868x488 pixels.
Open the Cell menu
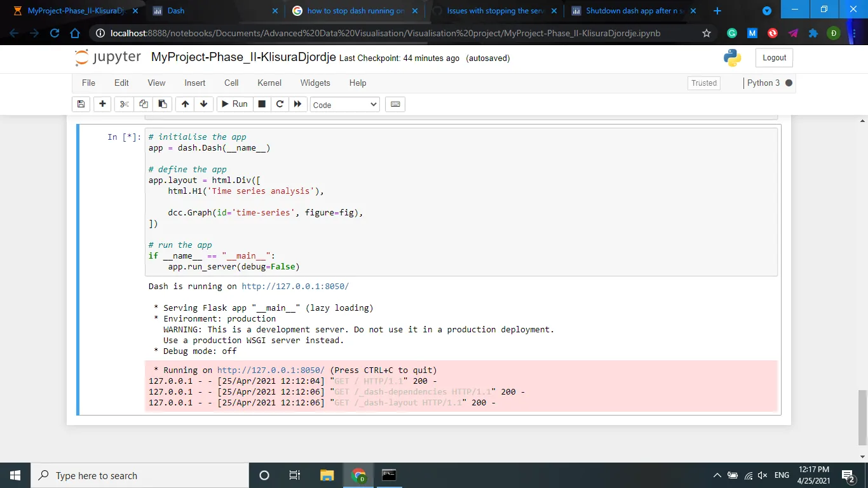[231, 83]
